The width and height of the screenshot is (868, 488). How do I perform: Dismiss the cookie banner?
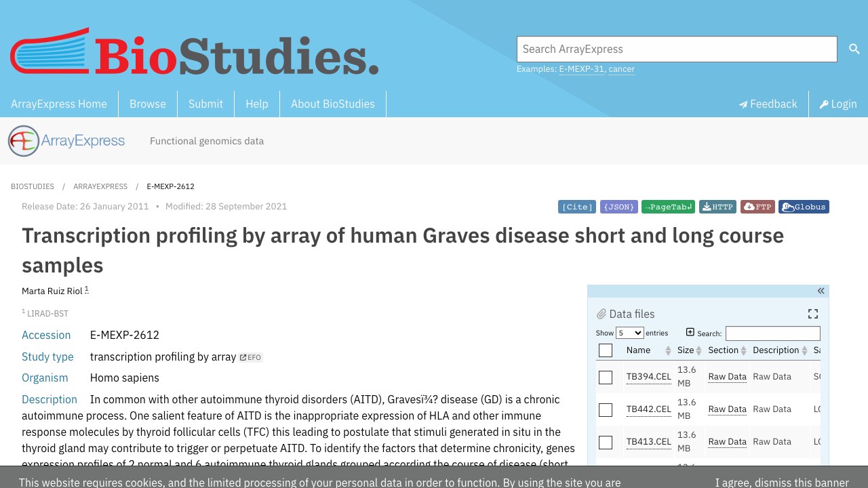782,483
